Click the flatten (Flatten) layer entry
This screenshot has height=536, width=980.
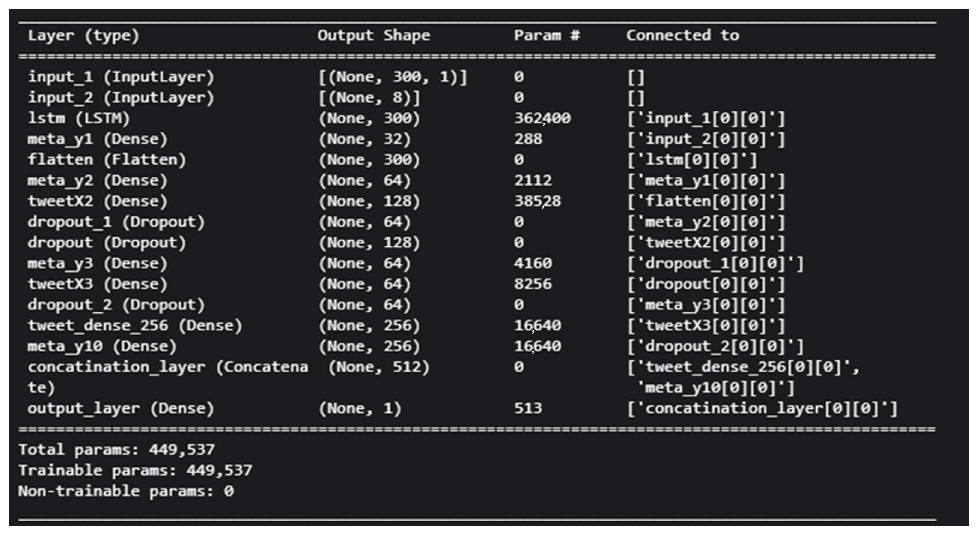(x=106, y=160)
